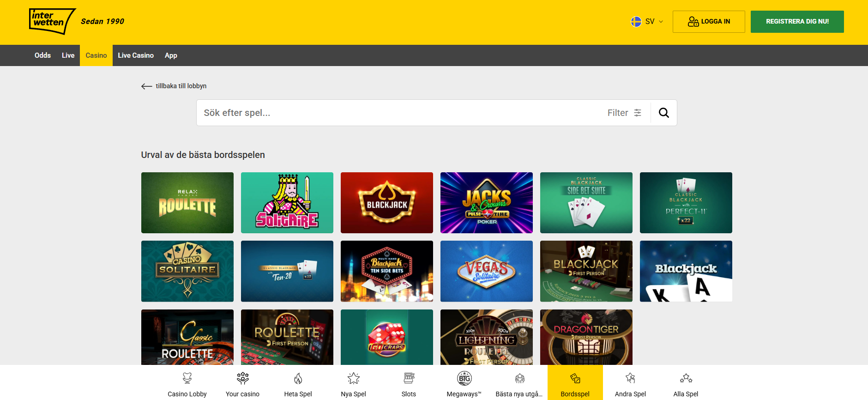868x400 pixels.
Task: Open the Filter options
Action: pyautogui.click(x=624, y=113)
